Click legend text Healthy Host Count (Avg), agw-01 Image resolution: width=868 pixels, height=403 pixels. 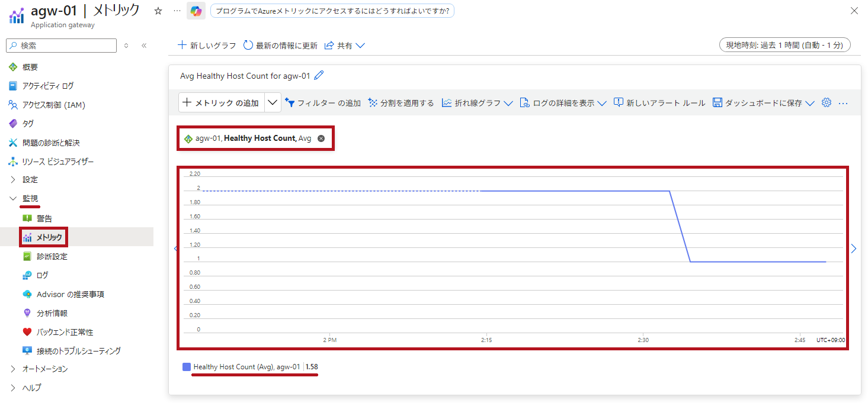[246, 367]
